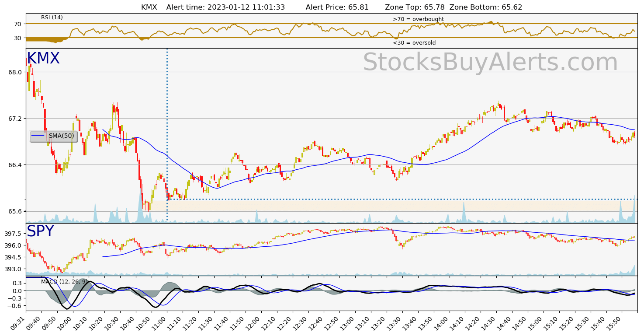The image size is (644, 336).
Task: Click the '>70 = overbought' annotation
Action: pos(418,19)
